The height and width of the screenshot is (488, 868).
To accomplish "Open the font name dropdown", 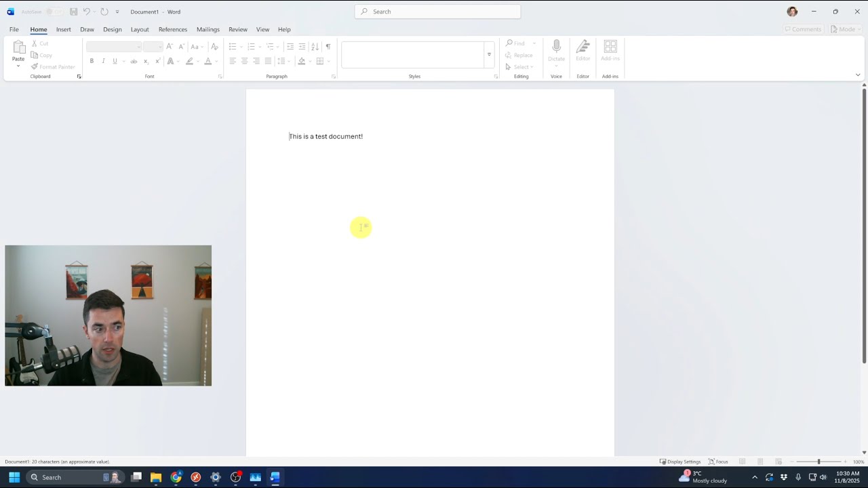I will 139,47.
